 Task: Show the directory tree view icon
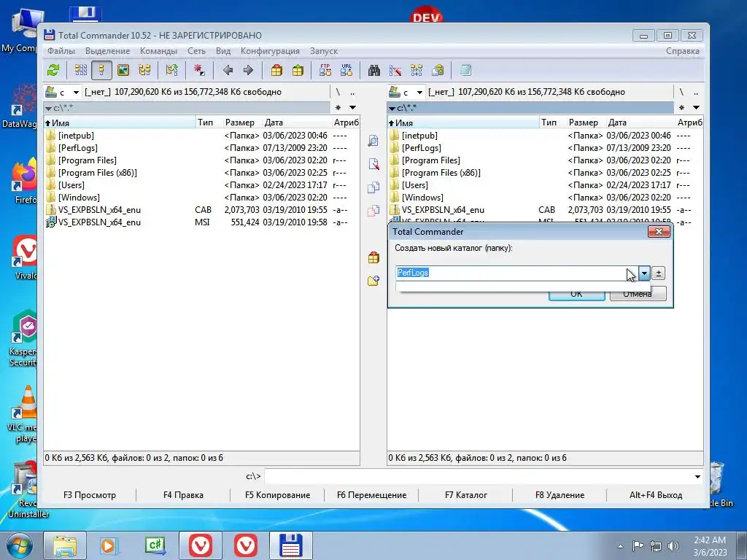pos(144,71)
